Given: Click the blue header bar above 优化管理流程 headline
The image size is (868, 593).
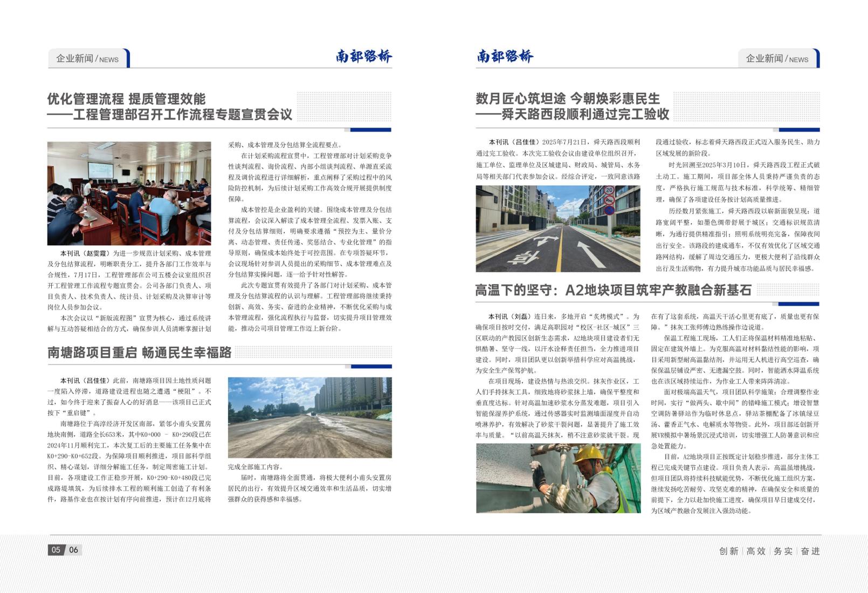Looking at the screenshot, I should pyautogui.click(x=372, y=131).
